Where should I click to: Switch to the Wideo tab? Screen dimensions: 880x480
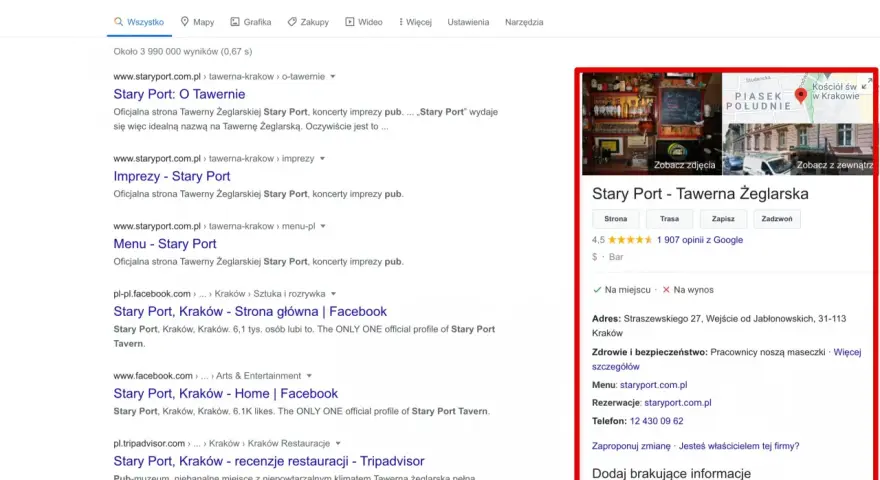[364, 22]
